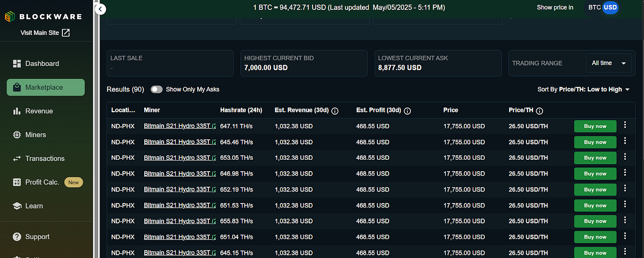This screenshot has height=258, width=644.
Task: Click Buy now for 653.05 TH/s miner
Action: coord(595,158)
